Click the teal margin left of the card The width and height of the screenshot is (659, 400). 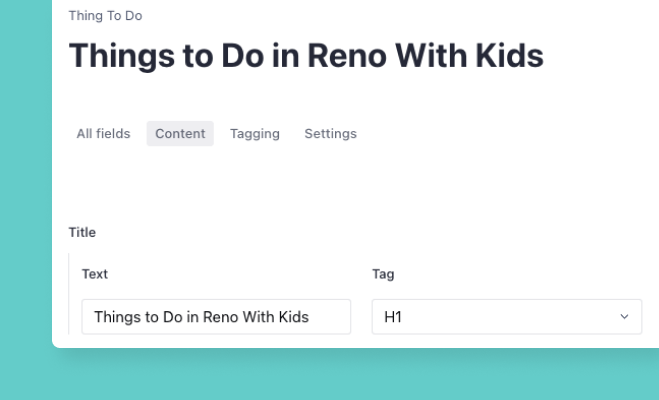pos(25,200)
